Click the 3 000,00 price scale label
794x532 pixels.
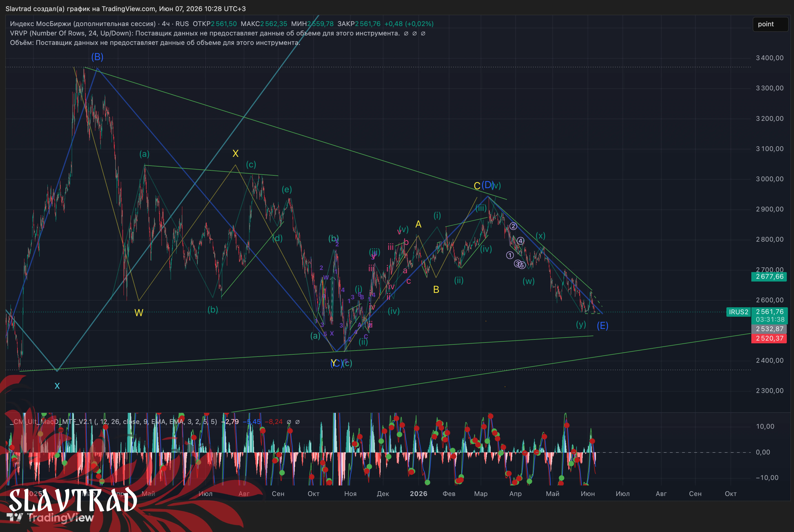pyautogui.click(x=770, y=179)
